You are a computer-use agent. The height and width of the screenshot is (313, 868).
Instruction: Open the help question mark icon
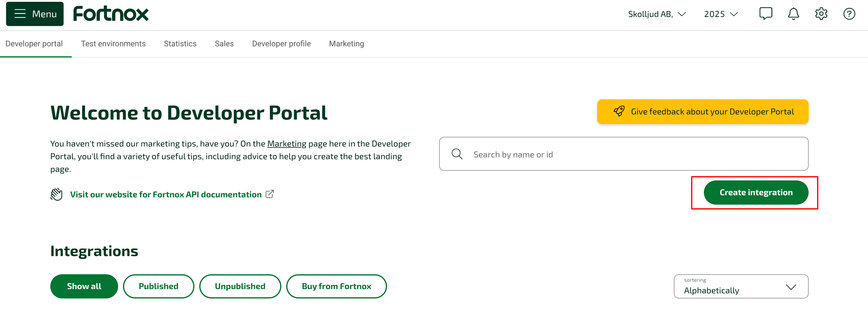point(849,14)
